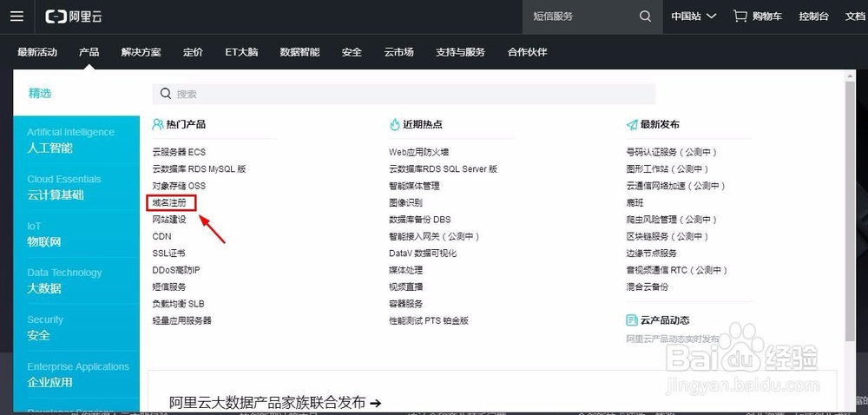Select 物联网 IoT category in sidebar
The height and width of the screenshot is (415, 868).
click(x=76, y=234)
